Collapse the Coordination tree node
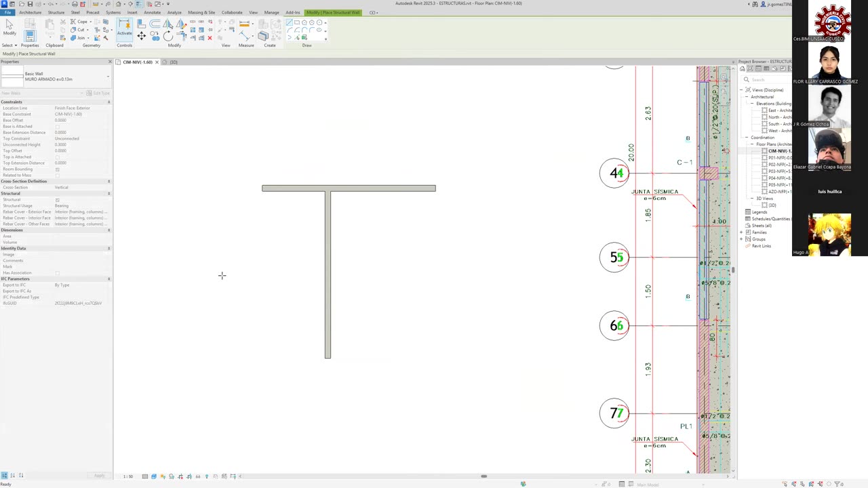Image resolution: width=868 pixels, height=488 pixels. pyautogui.click(x=747, y=138)
